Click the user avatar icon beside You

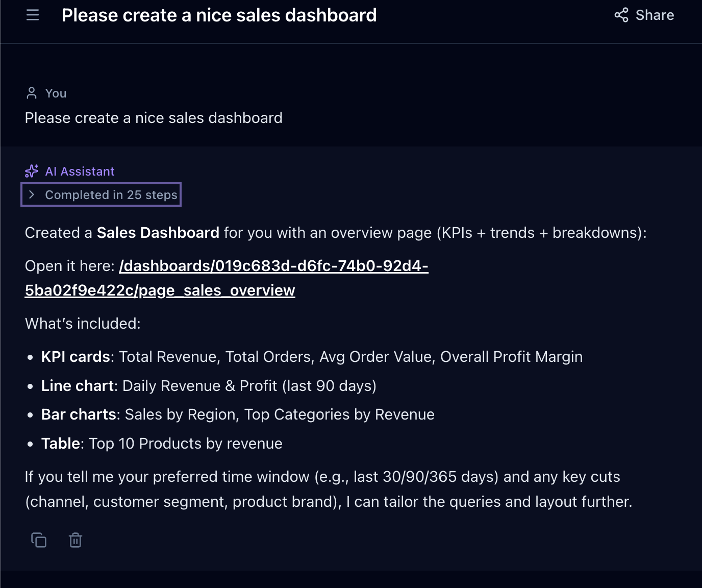32,93
